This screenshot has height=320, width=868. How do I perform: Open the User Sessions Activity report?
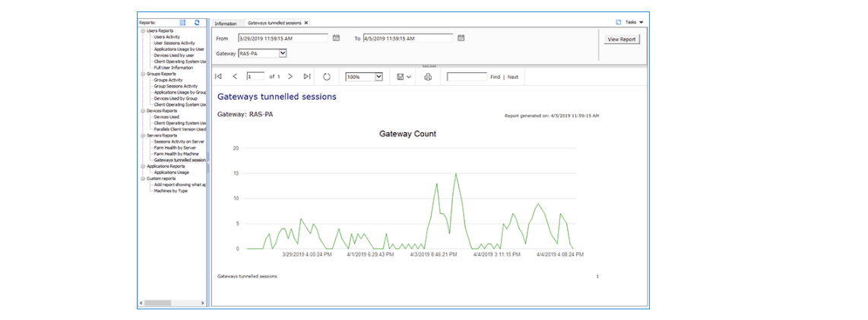click(x=174, y=43)
